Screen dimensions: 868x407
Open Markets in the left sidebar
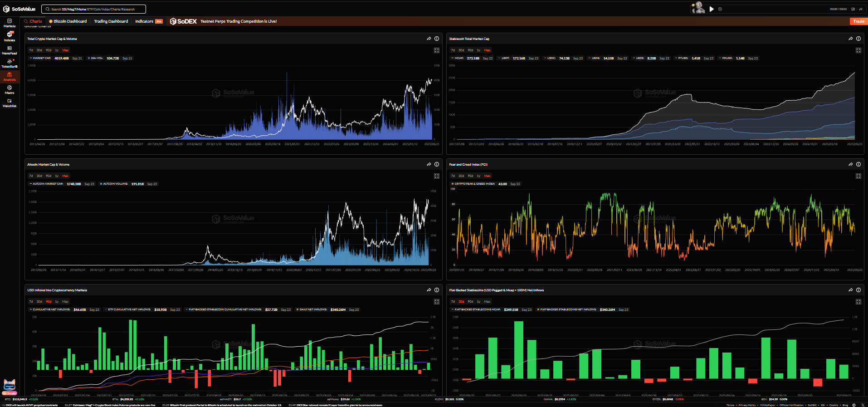point(10,23)
